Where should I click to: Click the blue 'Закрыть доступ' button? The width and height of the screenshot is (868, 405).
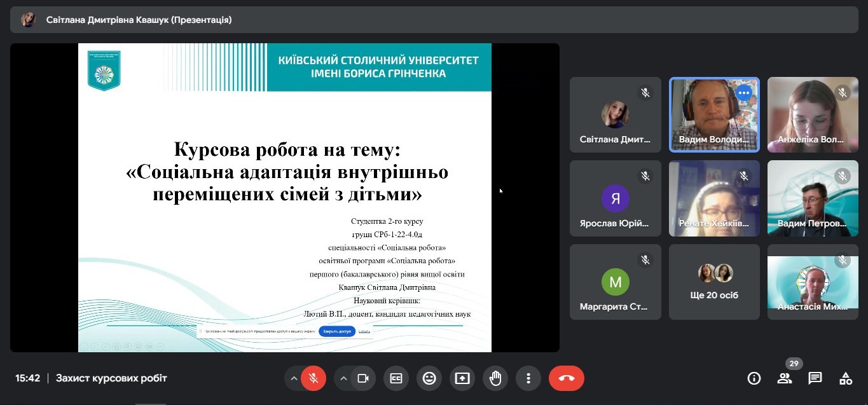337,331
